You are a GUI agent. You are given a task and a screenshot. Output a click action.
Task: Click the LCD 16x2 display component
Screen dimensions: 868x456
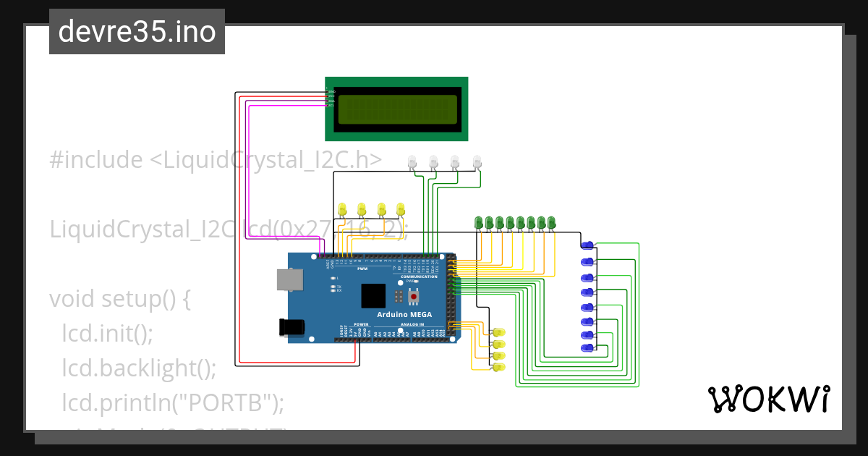pos(398,109)
